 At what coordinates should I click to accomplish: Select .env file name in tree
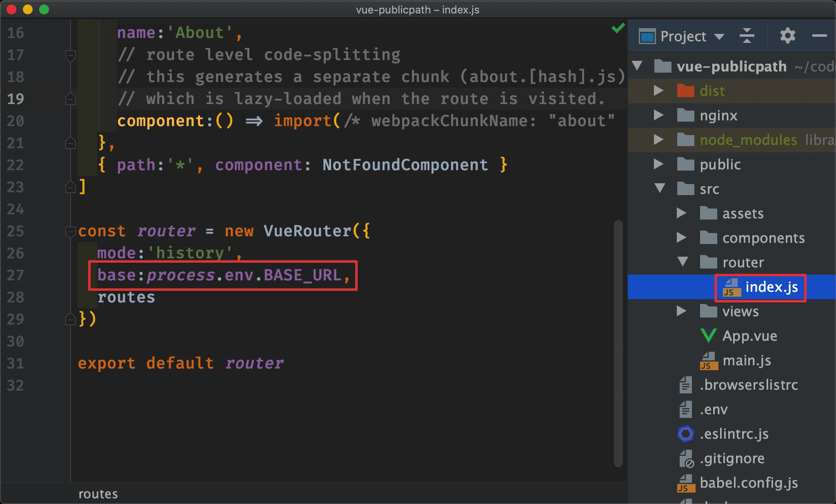coord(714,409)
